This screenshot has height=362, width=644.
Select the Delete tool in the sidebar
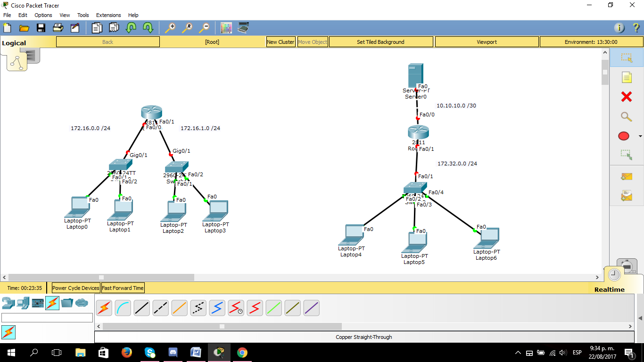tap(626, 97)
